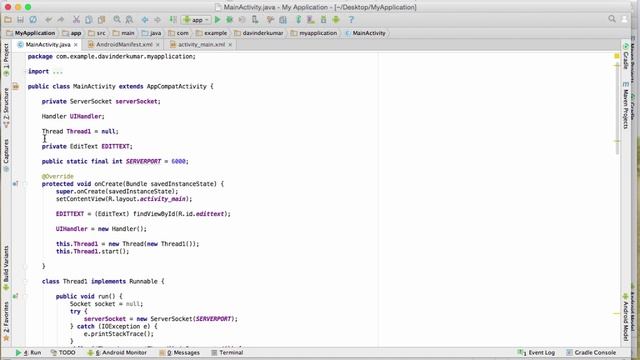Select the example breadcrumb folder

[x=211, y=33]
